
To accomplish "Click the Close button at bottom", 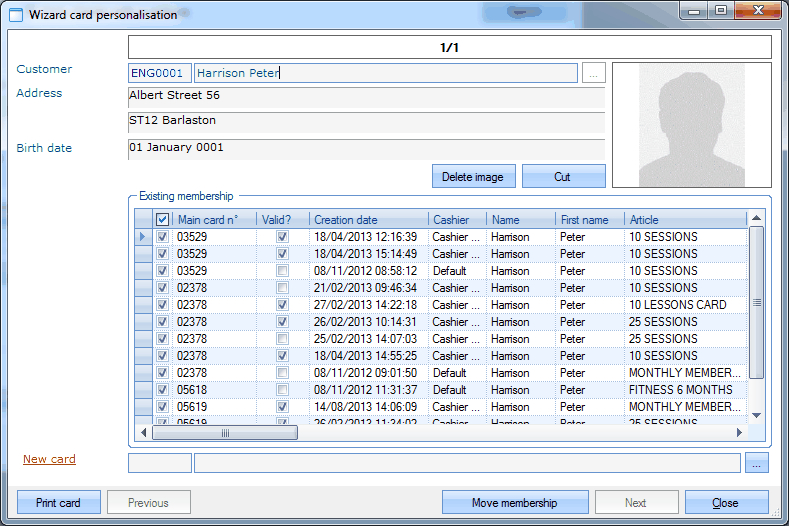I will pyautogui.click(x=727, y=502).
